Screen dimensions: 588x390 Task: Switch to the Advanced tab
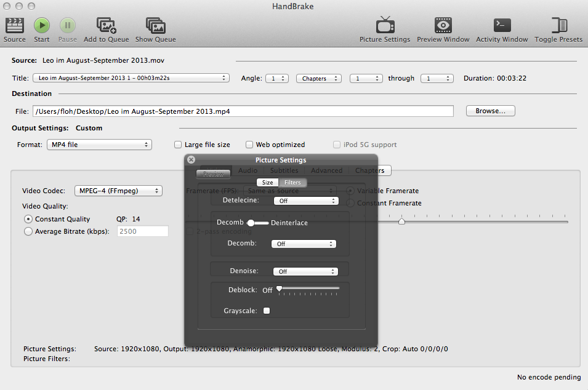click(x=326, y=170)
